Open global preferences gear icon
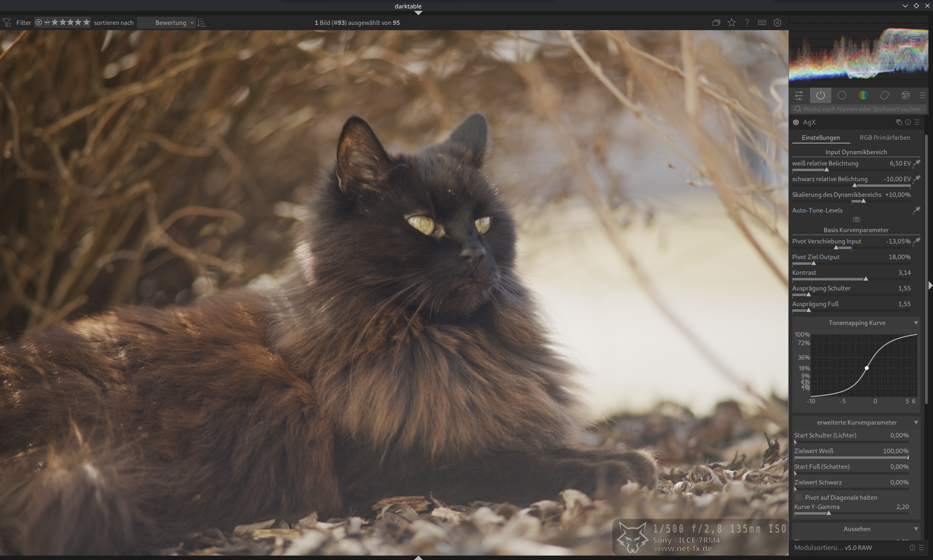This screenshot has width=933, height=560. [x=777, y=23]
